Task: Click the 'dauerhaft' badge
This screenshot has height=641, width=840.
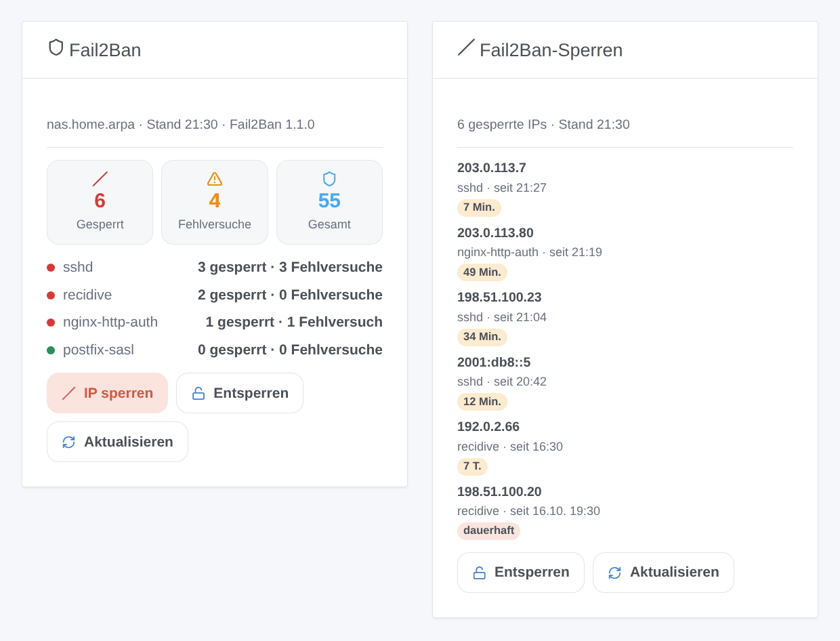Action: point(488,531)
